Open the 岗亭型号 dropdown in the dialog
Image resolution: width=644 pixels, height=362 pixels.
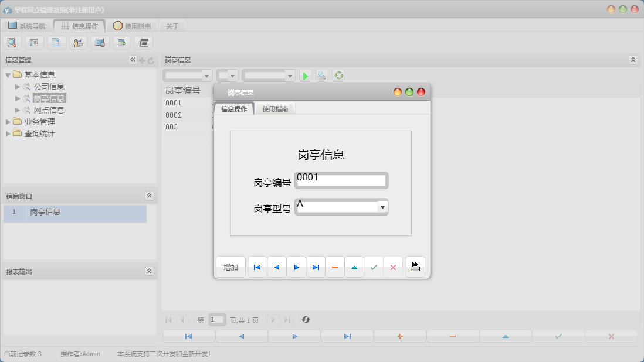[382, 207]
